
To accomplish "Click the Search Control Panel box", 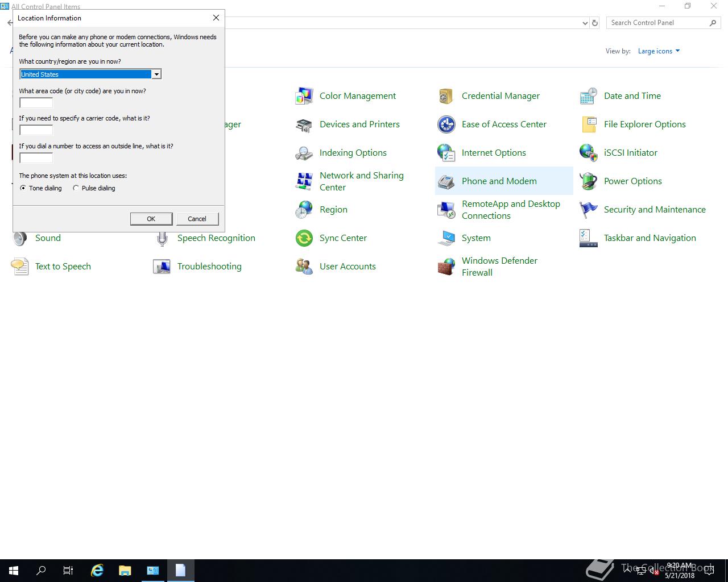I will (657, 23).
